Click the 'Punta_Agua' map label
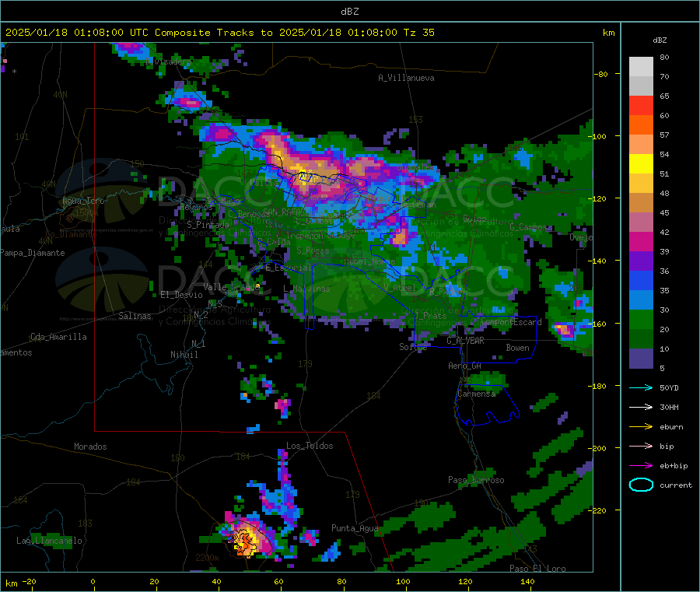 click(355, 528)
